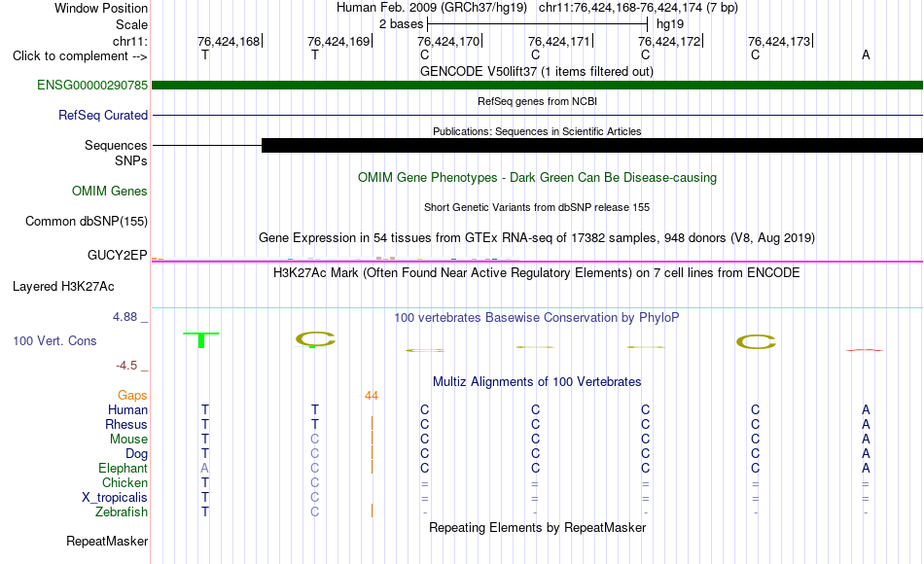Click the black Sequences item bar

[592, 146]
